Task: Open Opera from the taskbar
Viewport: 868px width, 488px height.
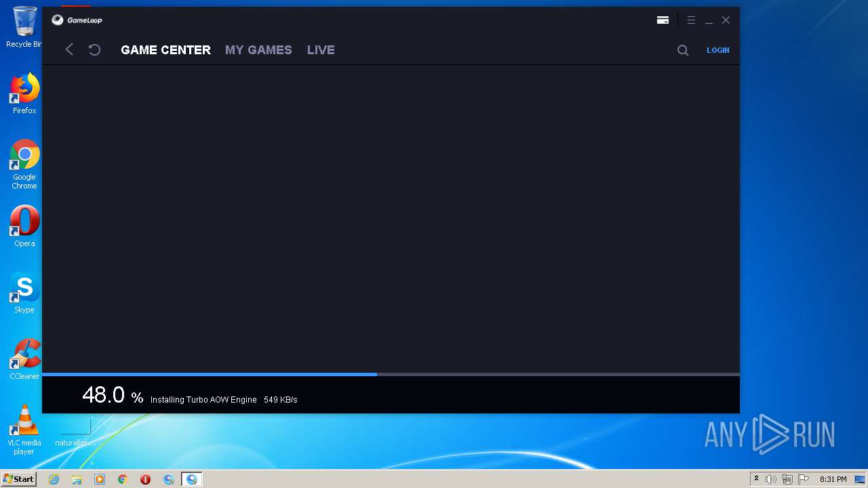Action: tap(145, 479)
